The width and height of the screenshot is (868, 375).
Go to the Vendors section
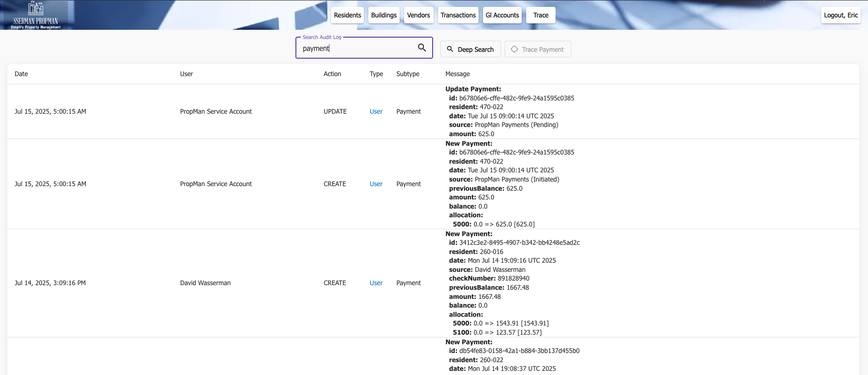(418, 15)
